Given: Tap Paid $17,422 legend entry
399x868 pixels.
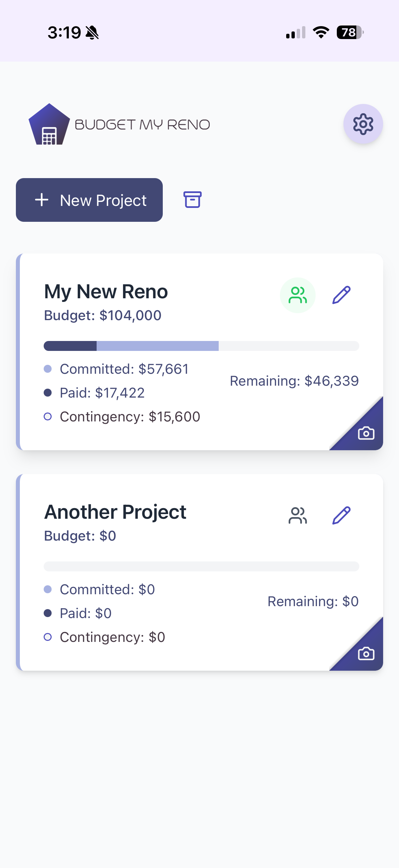Looking at the screenshot, I should tap(102, 393).
